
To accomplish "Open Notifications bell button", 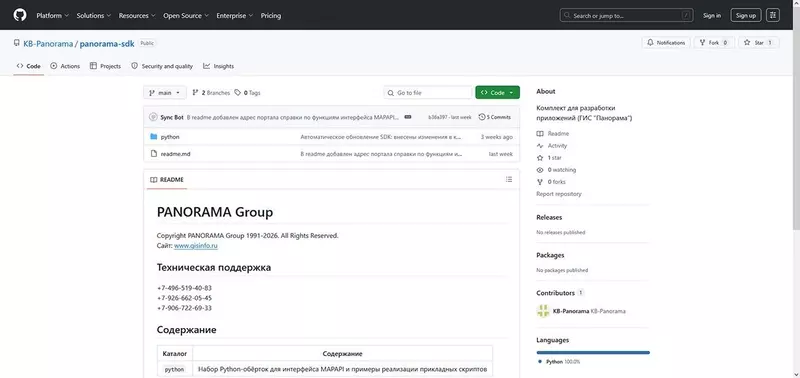I will (x=666, y=43).
